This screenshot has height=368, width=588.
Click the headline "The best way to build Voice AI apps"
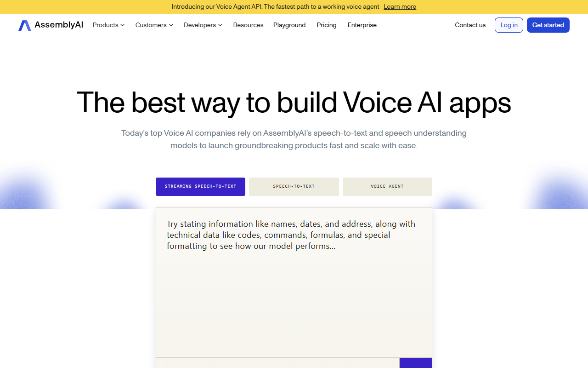click(x=294, y=102)
